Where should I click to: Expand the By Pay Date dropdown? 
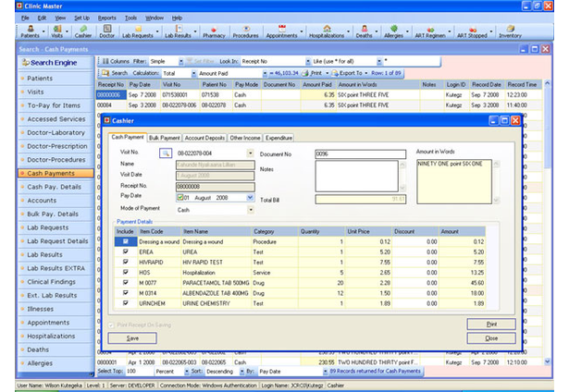click(x=325, y=372)
